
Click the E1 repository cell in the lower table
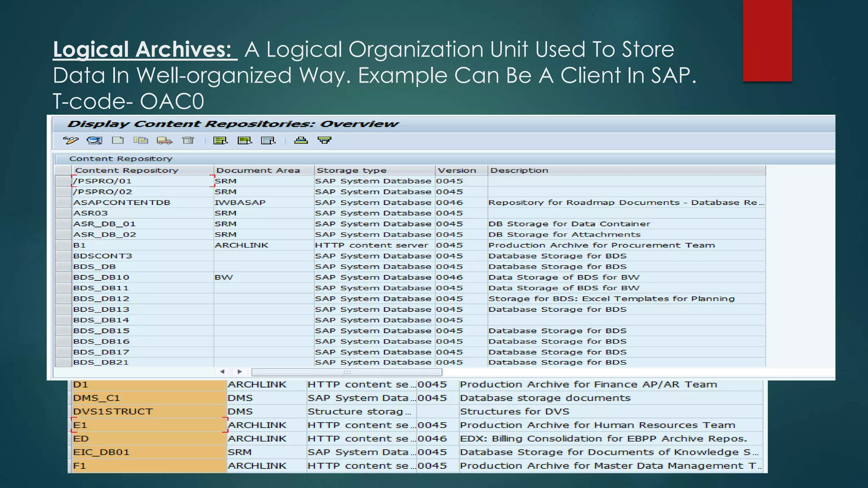point(149,425)
